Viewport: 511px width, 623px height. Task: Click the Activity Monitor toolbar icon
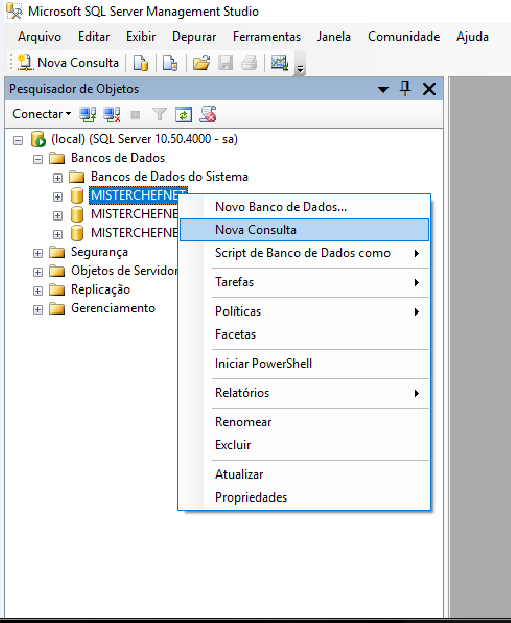pyautogui.click(x=279, y=63)
